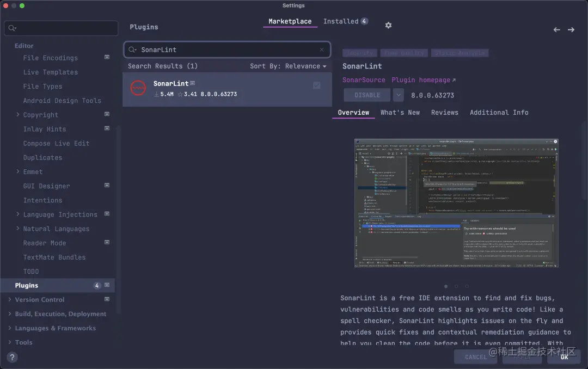Click project-level icon next to GUI Designer
The height and width of the screenshot is (369, 588).
107,185
